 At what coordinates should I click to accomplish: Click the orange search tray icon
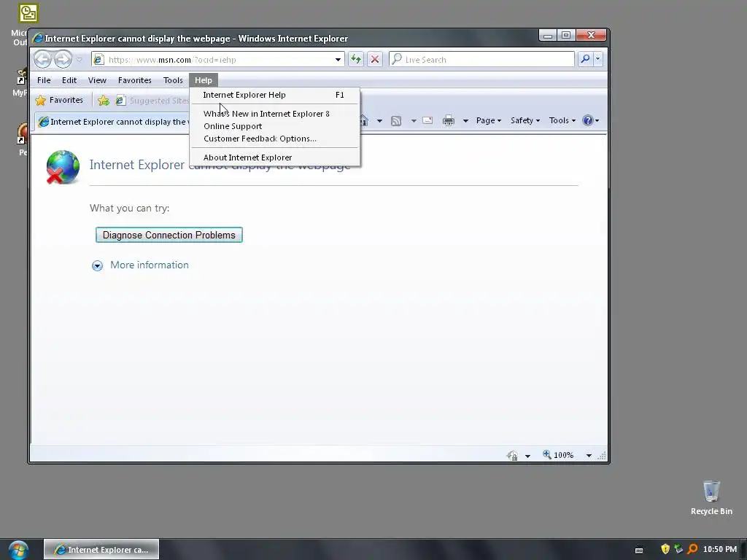[x=692, y=549]
